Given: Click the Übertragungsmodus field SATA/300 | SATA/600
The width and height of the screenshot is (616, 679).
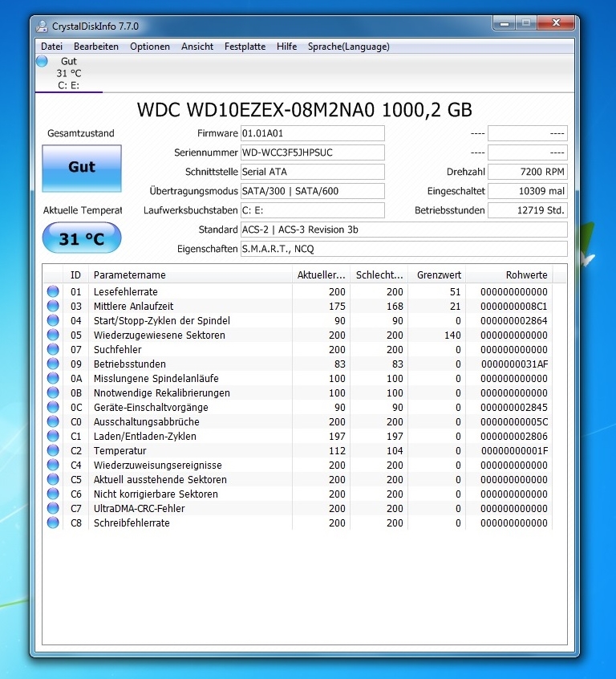Looking at the screenshot, I should (x=313, y=191).
